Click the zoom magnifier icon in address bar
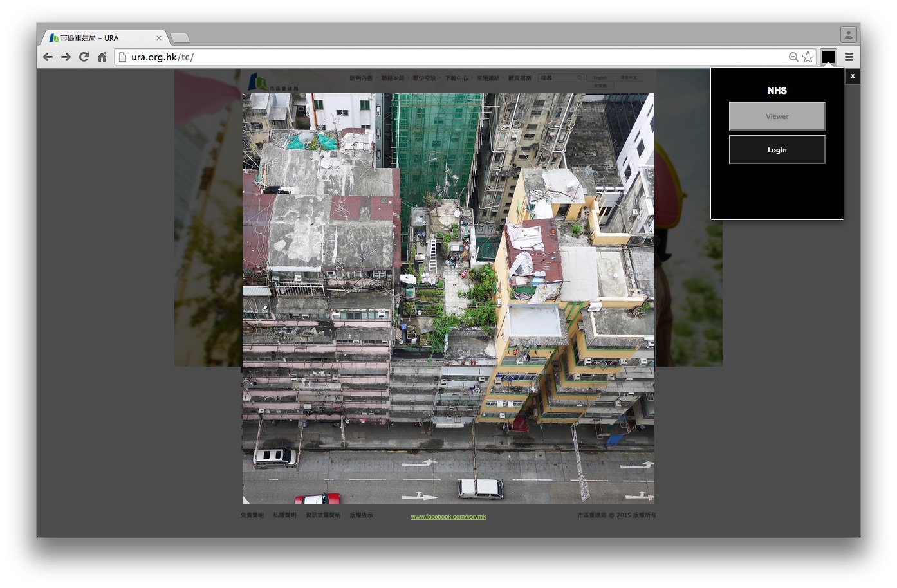This screenshot has width=897, height=588. point(793,57)
